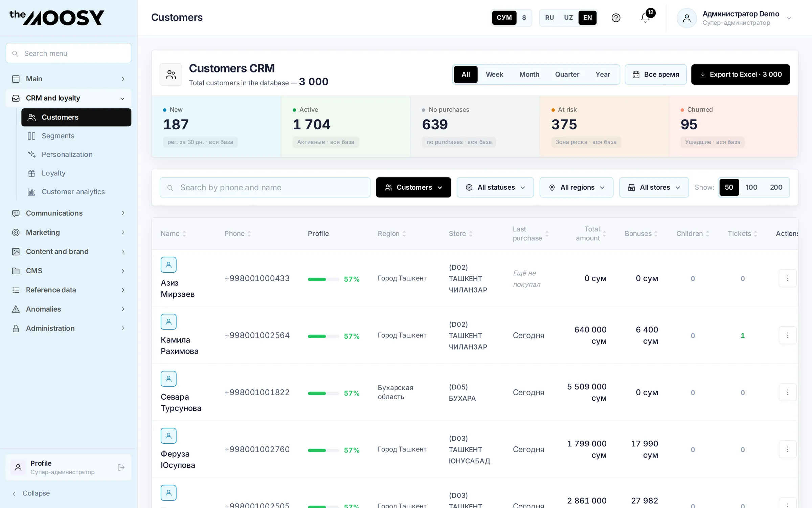Image resolution: width=812 pixels, height=508 pixels.
Task: Open Customer analytics in the sidebar
Action: 76,192
